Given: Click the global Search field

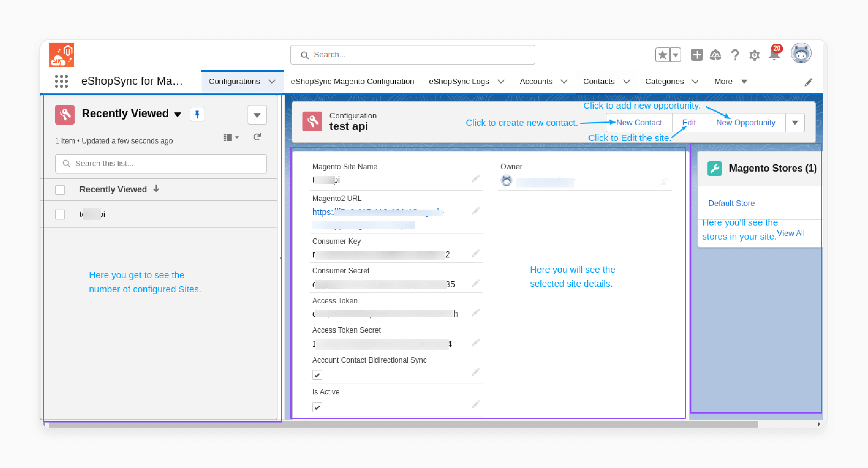Looking at the screenshot, I should [x=412, y=54].
